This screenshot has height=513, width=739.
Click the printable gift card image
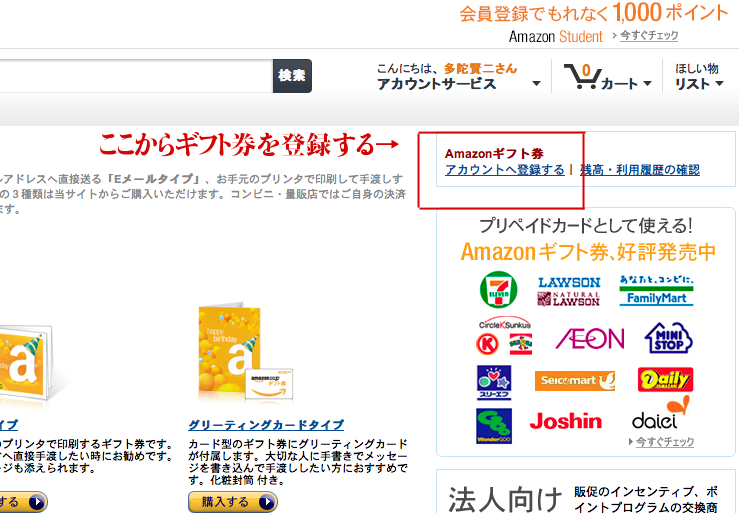(26, 362)
